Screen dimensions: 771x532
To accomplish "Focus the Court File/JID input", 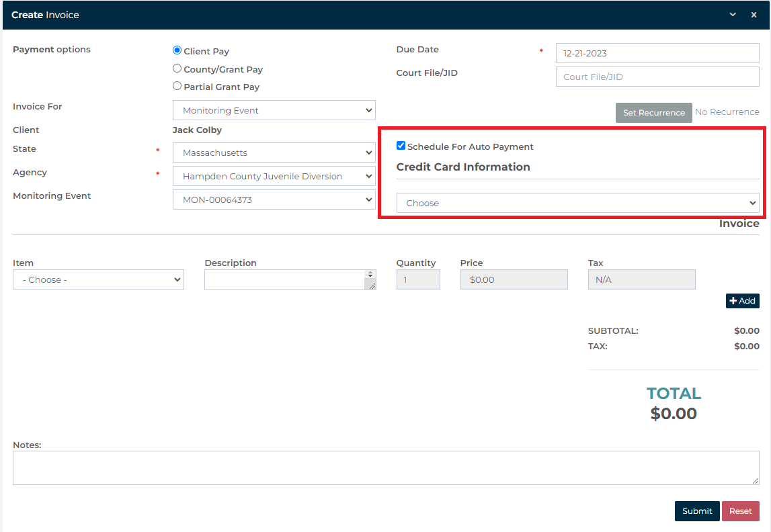I will 657,77.
